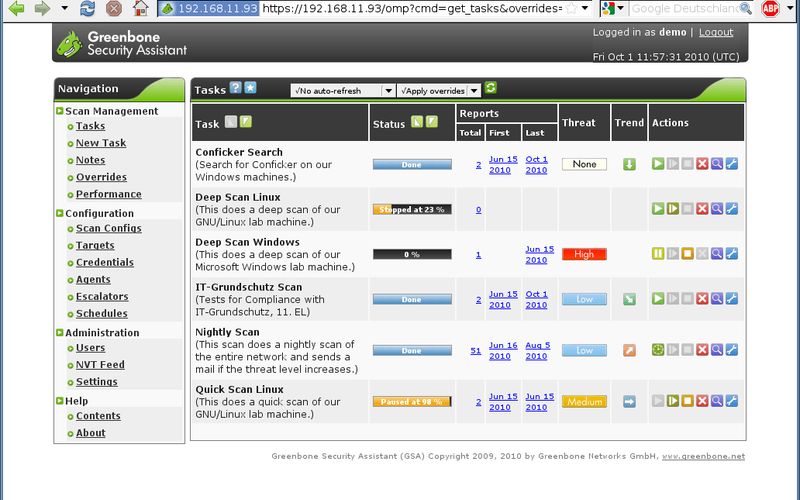This screenshot has width=800, height=500.
Task: Click the green refresh icon beside overrides
Action: tap(491, 89)
